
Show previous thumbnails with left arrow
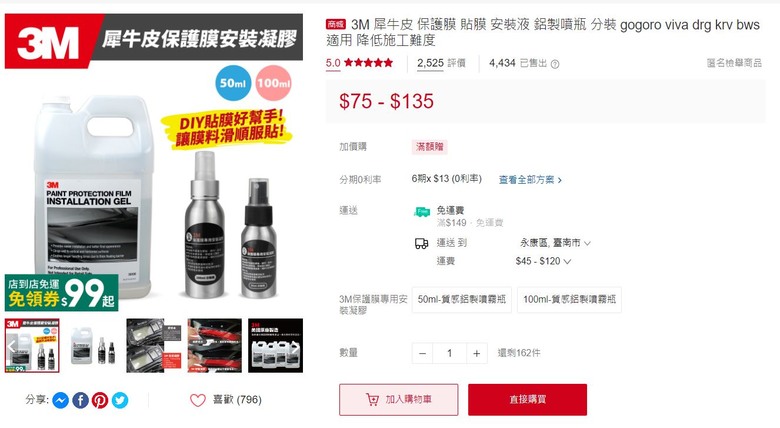pyautogui.click(x=12, y=347)
